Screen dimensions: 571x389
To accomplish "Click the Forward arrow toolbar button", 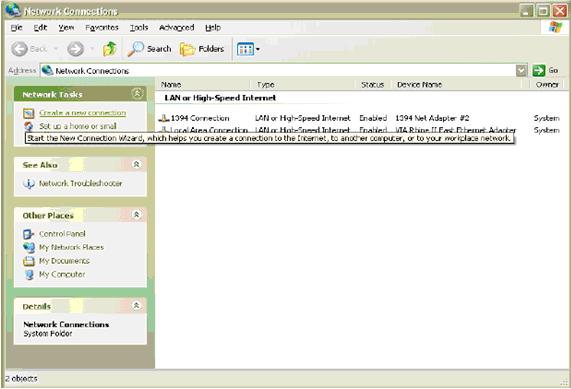I will [x=75, y=49].
